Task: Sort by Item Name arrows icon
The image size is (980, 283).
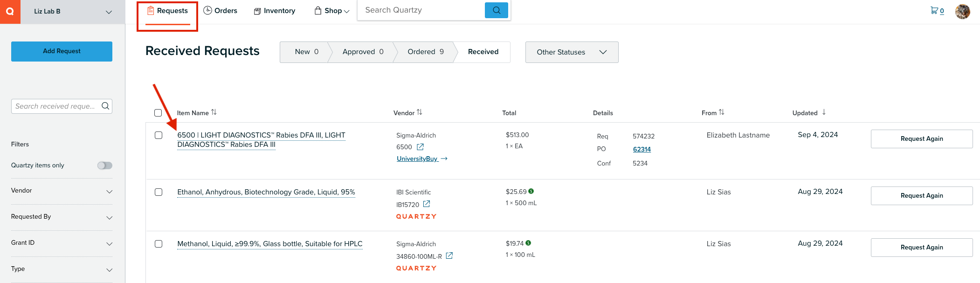Action: 214,112
